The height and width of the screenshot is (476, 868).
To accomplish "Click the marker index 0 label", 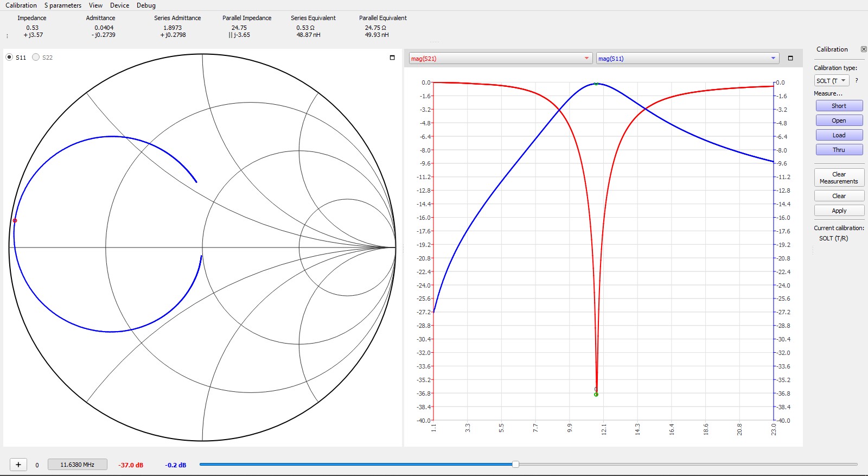I will [37, 465].
